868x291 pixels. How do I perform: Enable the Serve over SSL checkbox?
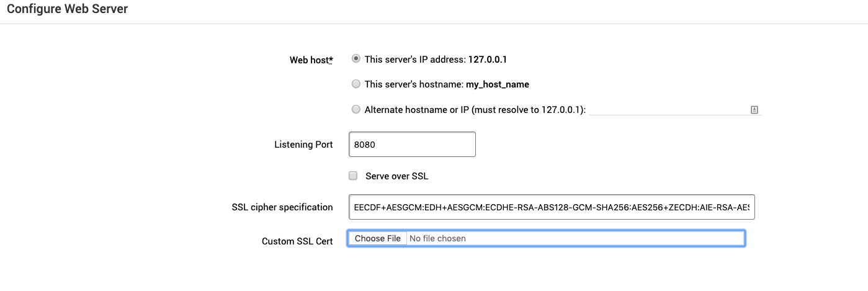[x=353, y=176]
